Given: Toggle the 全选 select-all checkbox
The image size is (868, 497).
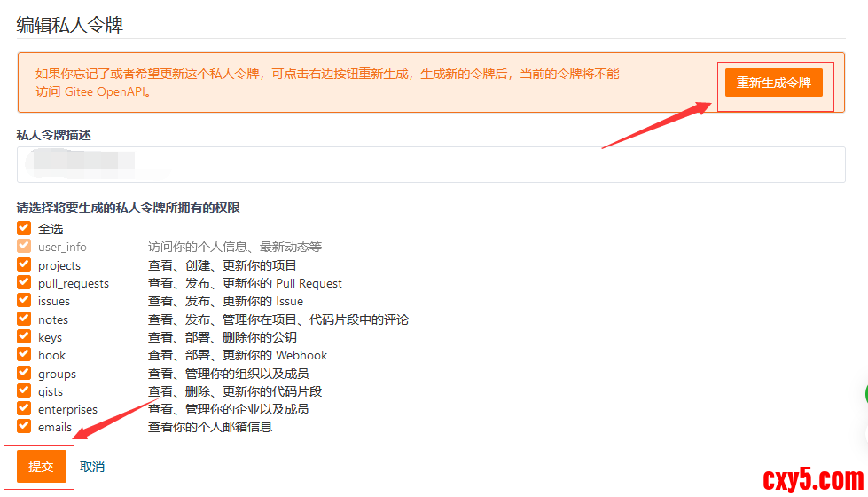Looking at the screenshot, I should (24, 228).
